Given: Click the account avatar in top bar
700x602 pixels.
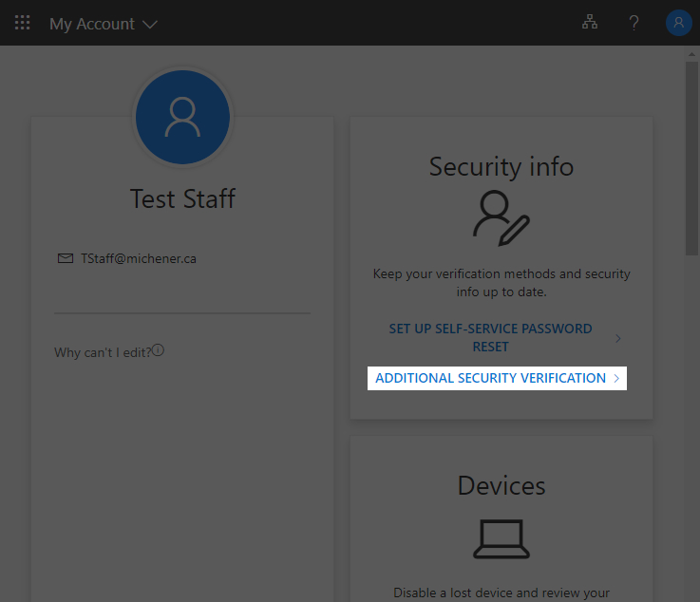Looking at the screenshot, I should pos(678,23).
